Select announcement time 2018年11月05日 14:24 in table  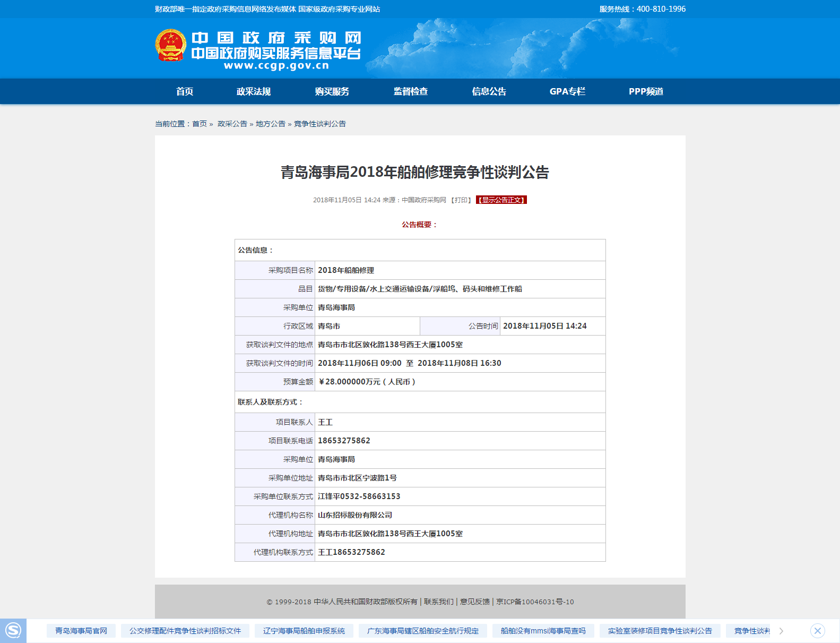[545, 326]
